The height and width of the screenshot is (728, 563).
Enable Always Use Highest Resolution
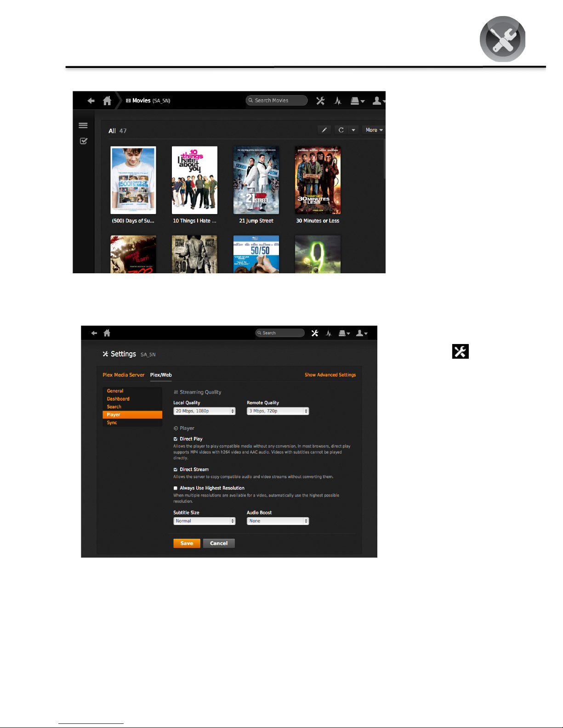pyautogui.click(x=176, y=488)
